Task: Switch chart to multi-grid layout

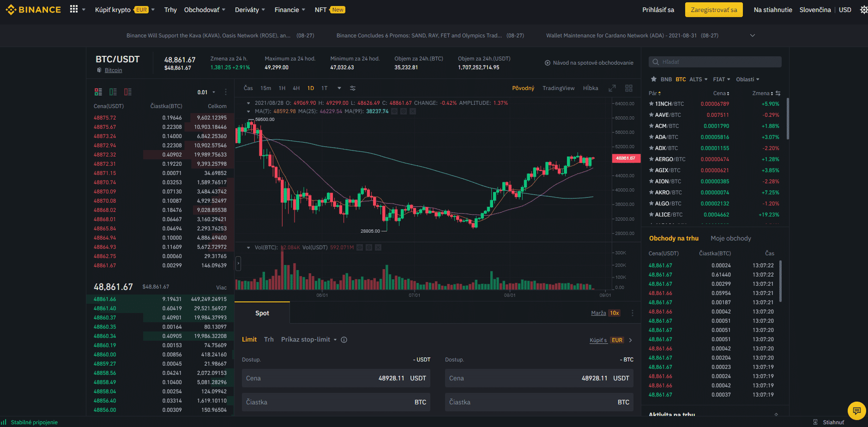Action: pos(628,88)
